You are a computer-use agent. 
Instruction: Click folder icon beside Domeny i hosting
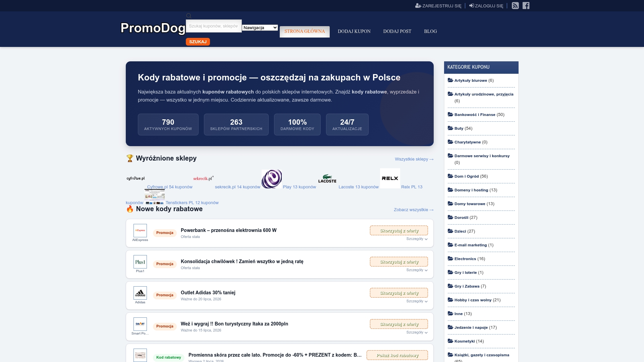450,190
